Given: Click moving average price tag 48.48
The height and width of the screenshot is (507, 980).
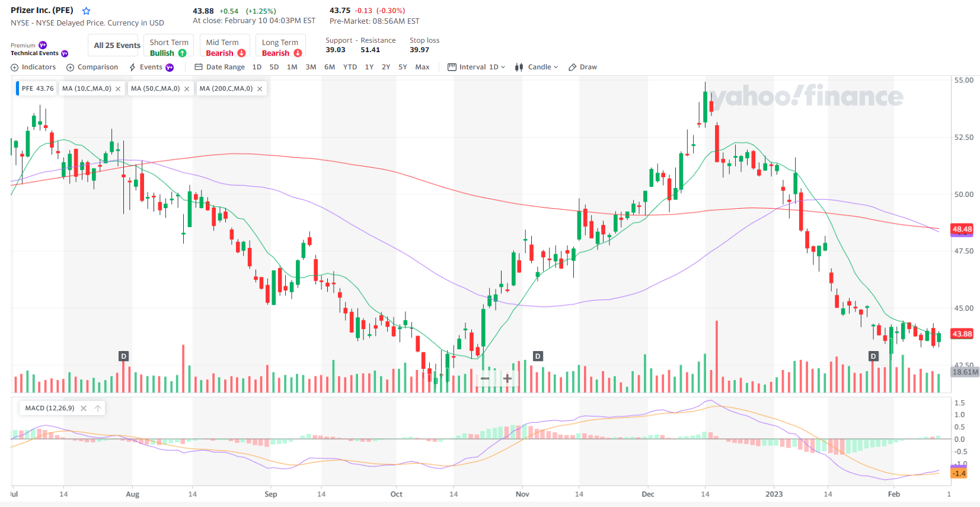Looking at the screenshot, I should 962,229.
